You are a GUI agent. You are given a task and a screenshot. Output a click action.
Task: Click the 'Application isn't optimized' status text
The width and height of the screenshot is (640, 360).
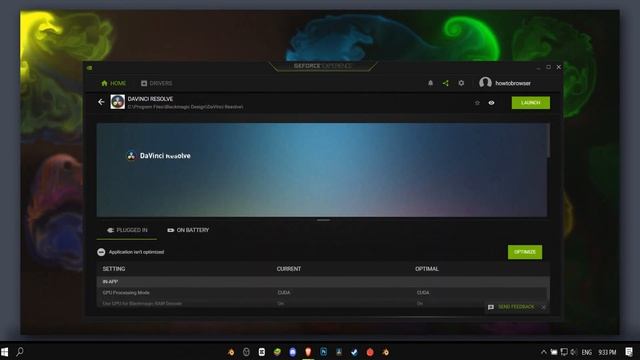coord(136,252)
